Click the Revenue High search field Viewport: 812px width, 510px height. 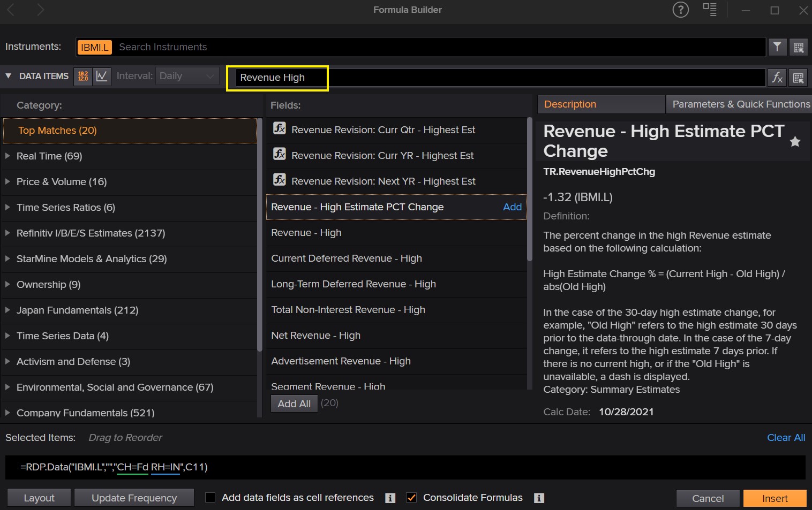point(500,78)
